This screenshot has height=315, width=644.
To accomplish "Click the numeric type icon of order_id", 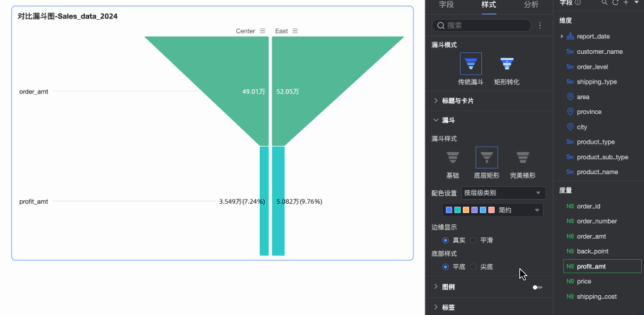I will tap(570, 206).
